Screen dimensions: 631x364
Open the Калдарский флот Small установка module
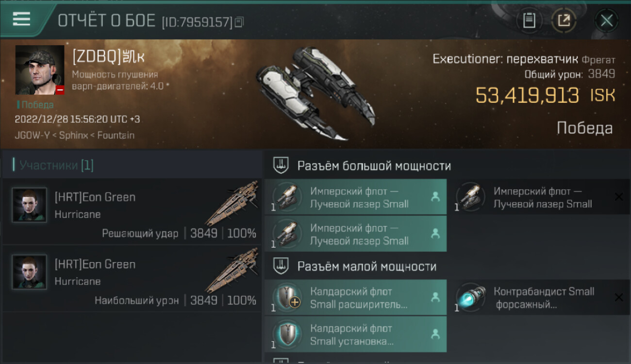(356, 334)
